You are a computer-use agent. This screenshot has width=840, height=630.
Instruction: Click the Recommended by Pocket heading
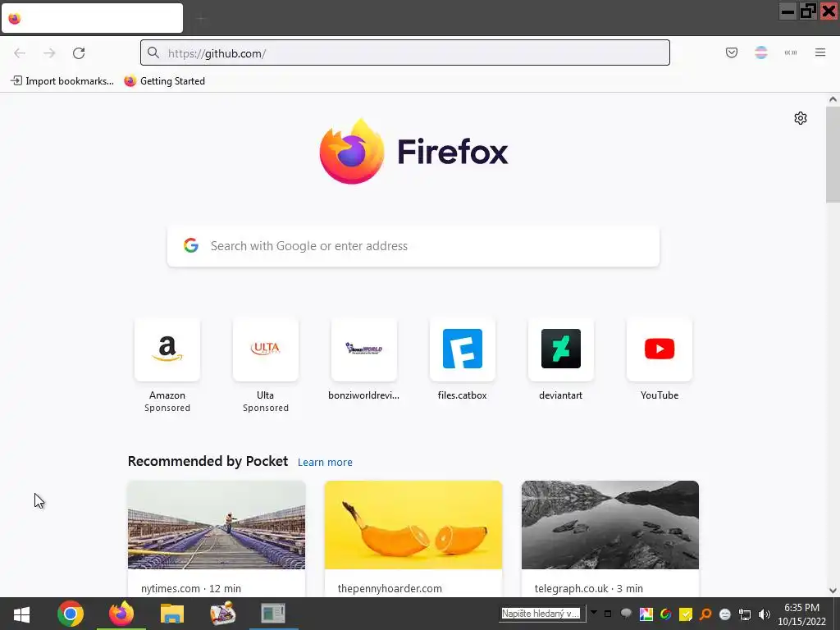[208, 461]
